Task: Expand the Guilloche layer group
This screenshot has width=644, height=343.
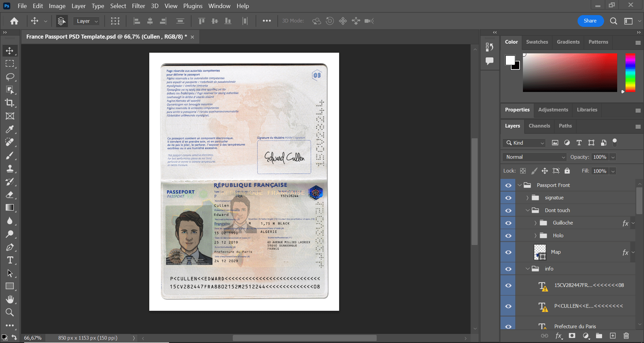Action: pyautogui.click(x=535, y=223)
